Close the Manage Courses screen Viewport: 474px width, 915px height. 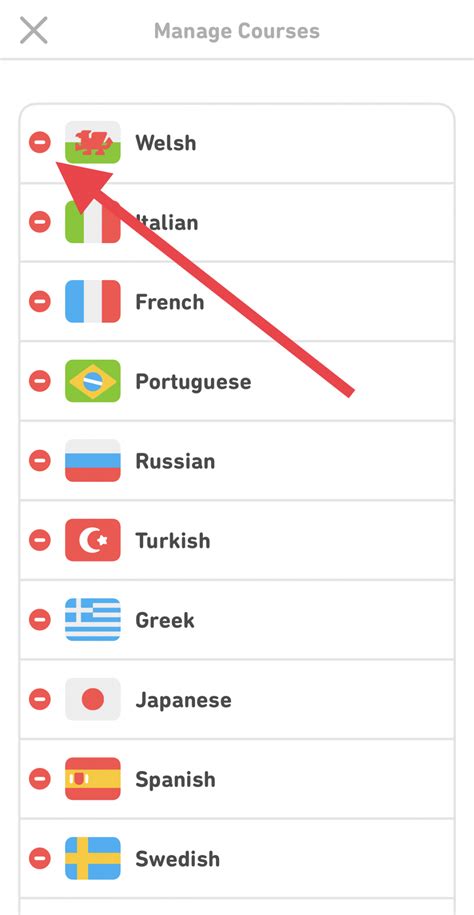click(34, 30)
